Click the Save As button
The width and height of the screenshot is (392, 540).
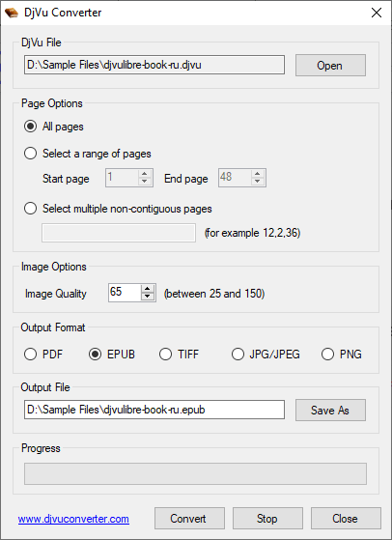coord(330,410)
